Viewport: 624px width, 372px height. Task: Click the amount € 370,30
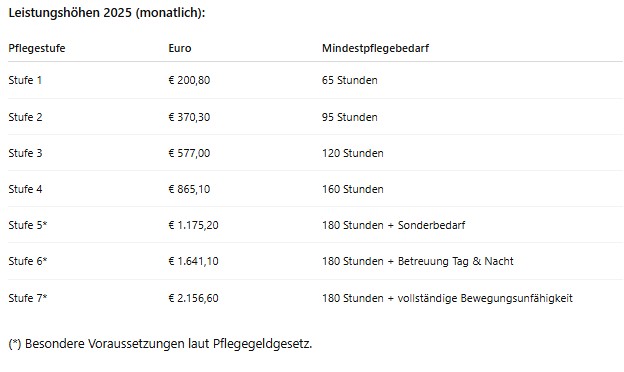tap(189, 117)
